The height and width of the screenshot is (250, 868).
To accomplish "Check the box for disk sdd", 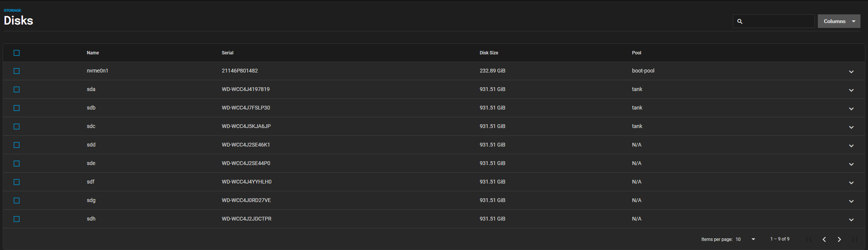I will pyautogui.click(x=17, y=145).
